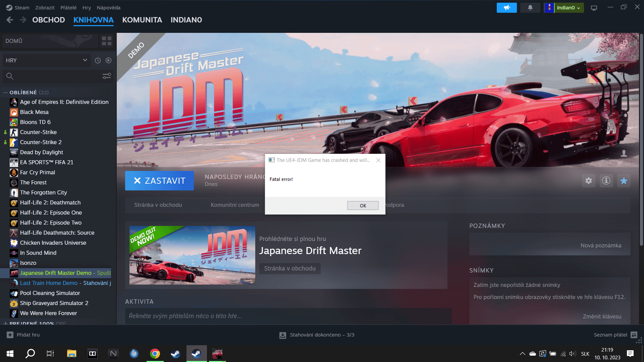This screenshot has width=644, height=362.
Task: Click the Steam announcements megaphone icon
Action: point(506,7)
